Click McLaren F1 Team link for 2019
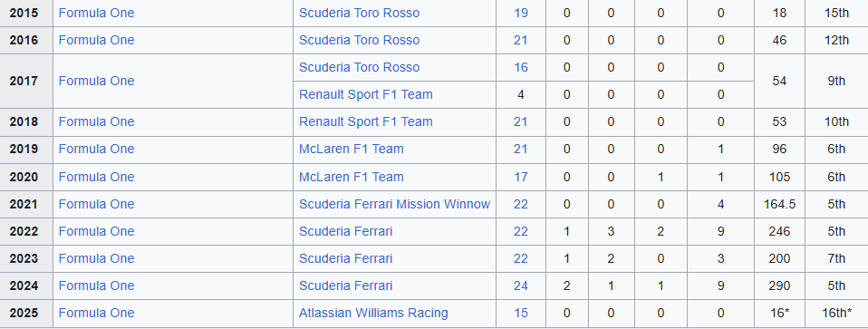868x329 pixels. pos(351,149)
